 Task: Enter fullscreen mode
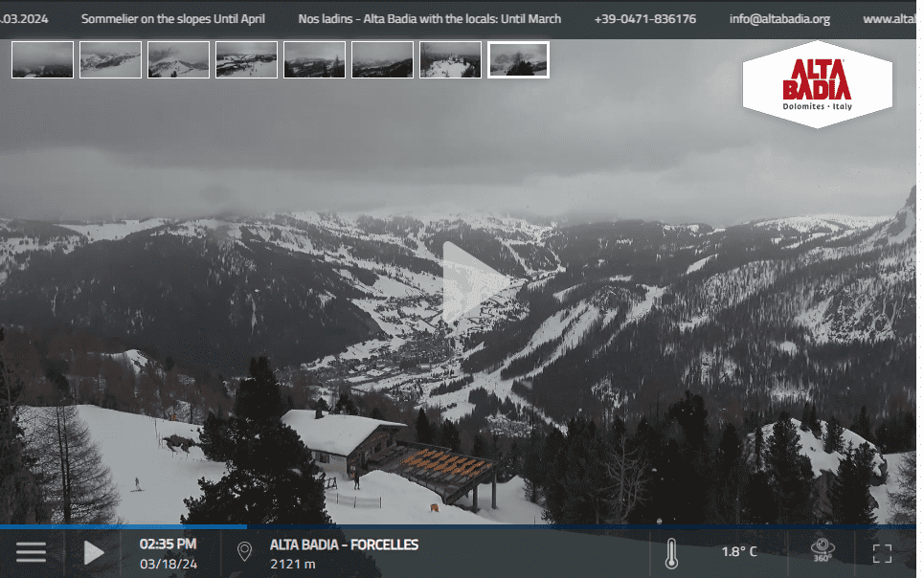pyautogui.click(x=882, y=552)
